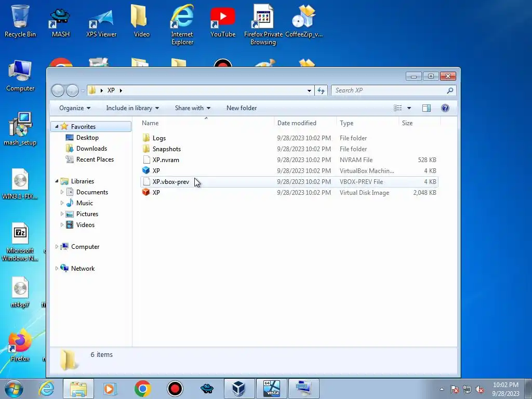Screen dimensions: 532x399
Task: Collapse the Favorites tree section
Action: [57, 127]
